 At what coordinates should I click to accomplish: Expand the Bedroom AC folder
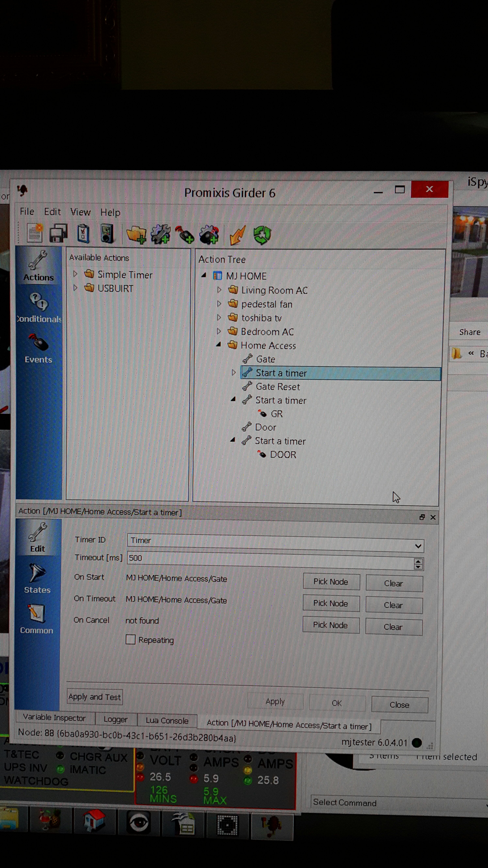tap(219, 331)
